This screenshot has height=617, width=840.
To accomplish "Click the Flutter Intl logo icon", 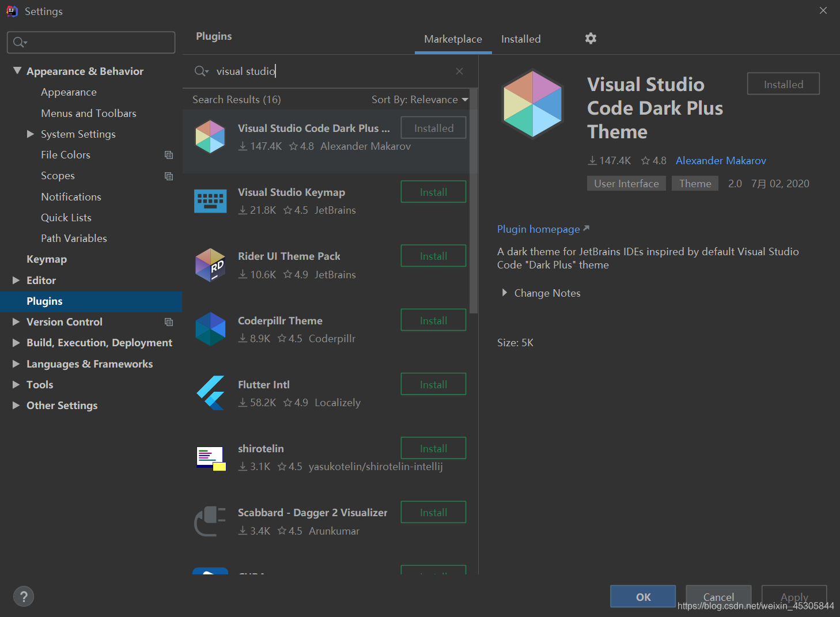I will [210, 393].
